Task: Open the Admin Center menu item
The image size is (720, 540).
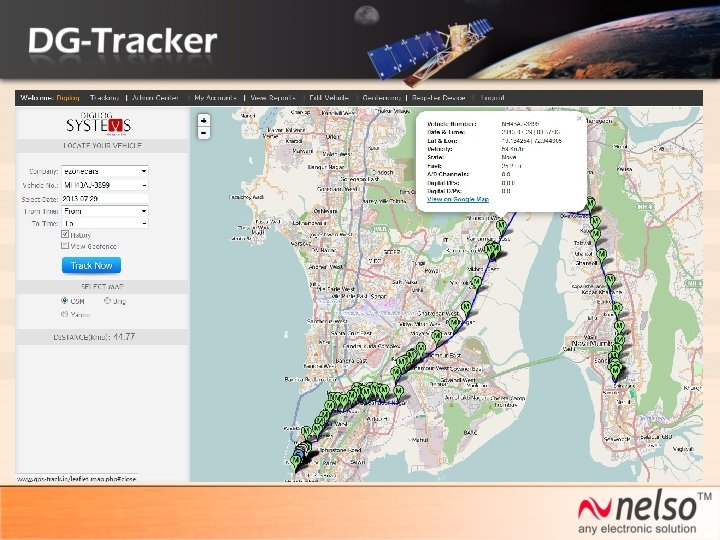Action: click(155, 98)
